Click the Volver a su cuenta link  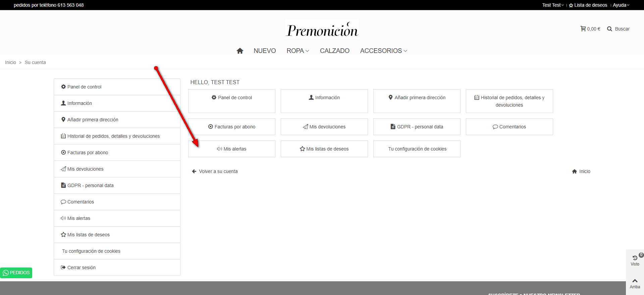point(215,171)
